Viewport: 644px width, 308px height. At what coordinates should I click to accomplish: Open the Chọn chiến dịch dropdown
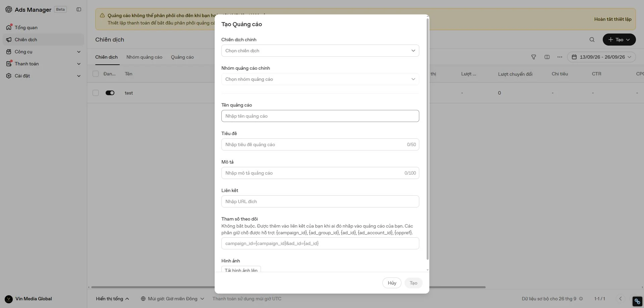pos(320,51)
